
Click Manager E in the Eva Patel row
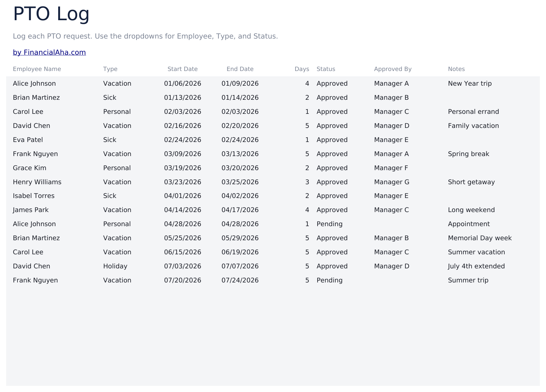click(x=391, y=140)
